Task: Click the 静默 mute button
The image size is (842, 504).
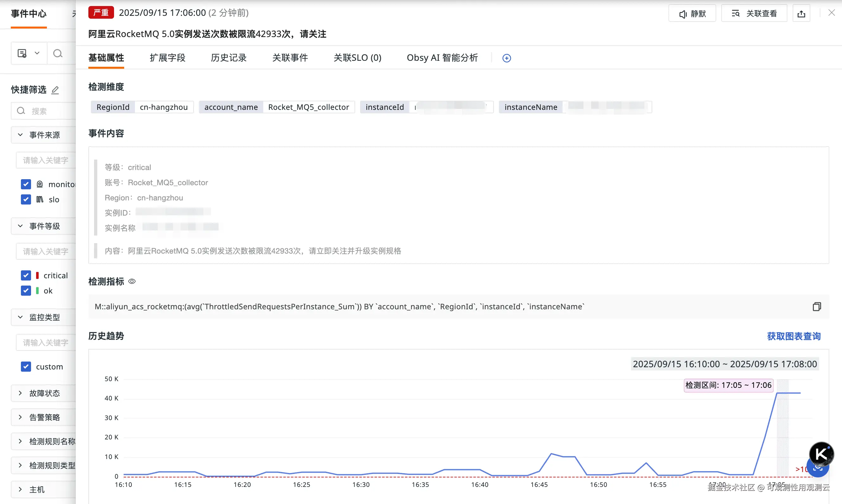Action: click(x=692, y=14)
